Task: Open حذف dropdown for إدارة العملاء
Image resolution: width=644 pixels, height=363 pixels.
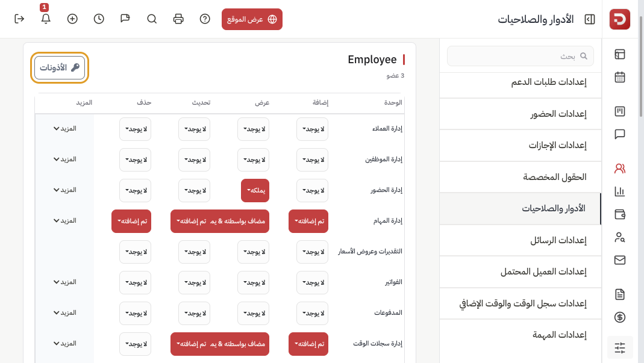Action: pyautogui.click(x=135, y=129)
